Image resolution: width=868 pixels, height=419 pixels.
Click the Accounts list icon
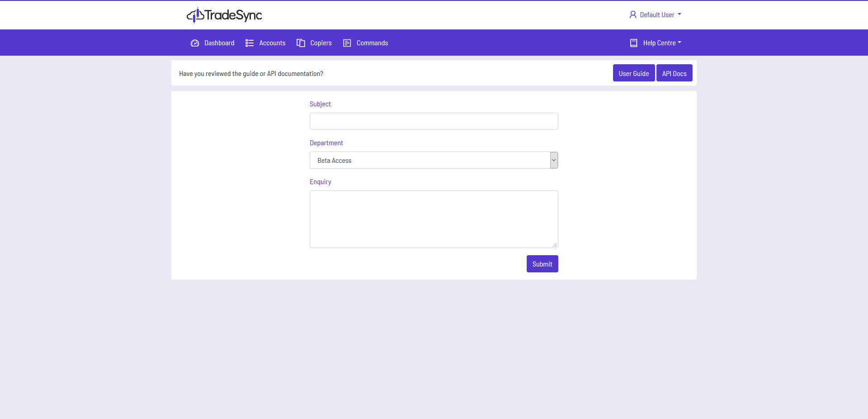point(250,43)
